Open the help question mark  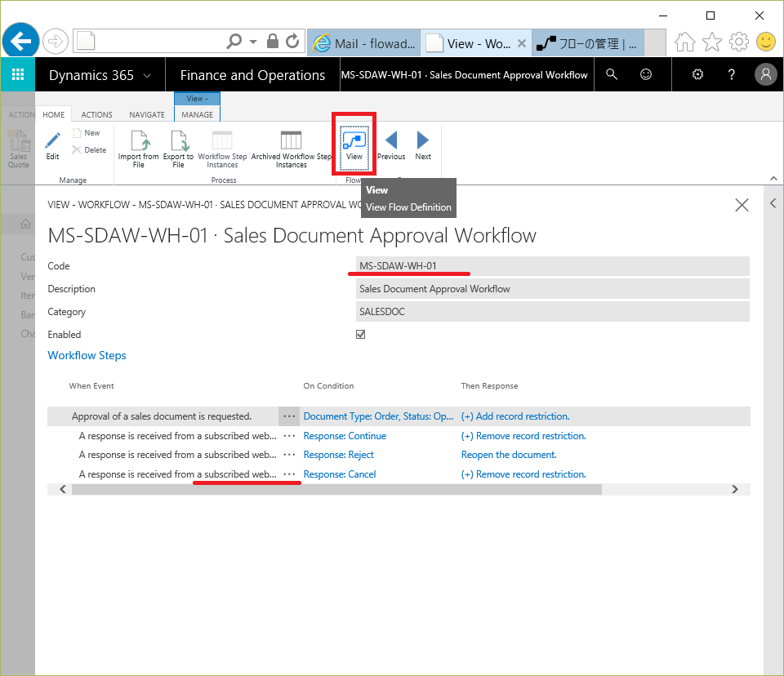[x=732, y=74]
